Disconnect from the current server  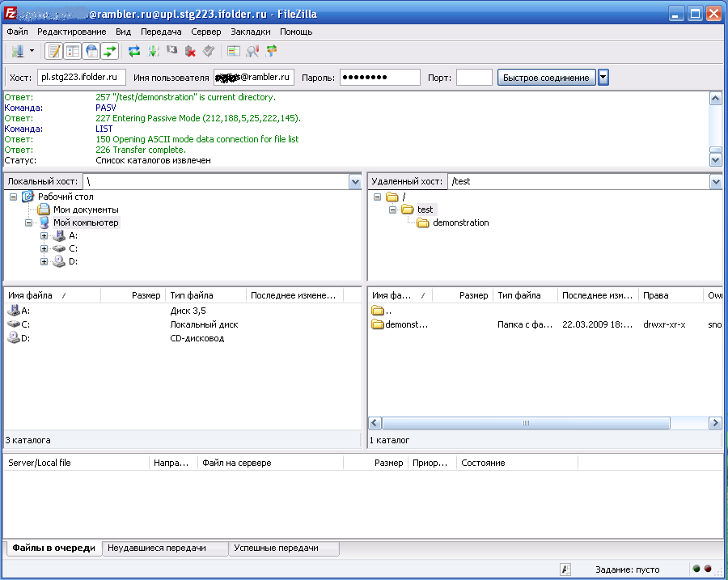[190, 51]
